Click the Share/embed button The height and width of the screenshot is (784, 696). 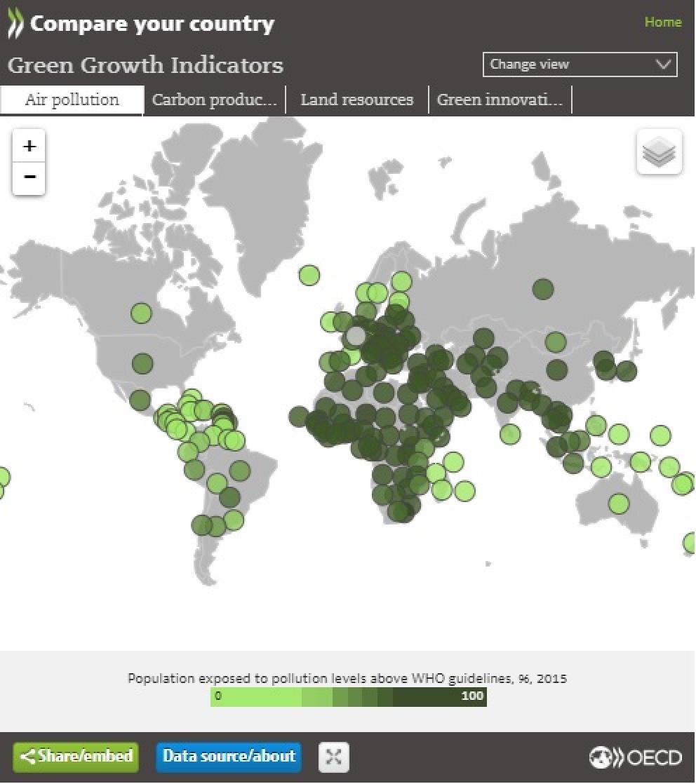tap(76, 757)
